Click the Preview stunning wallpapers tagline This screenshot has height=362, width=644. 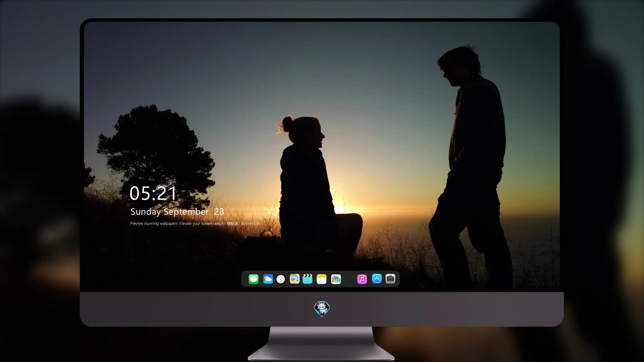pos(195,223)
